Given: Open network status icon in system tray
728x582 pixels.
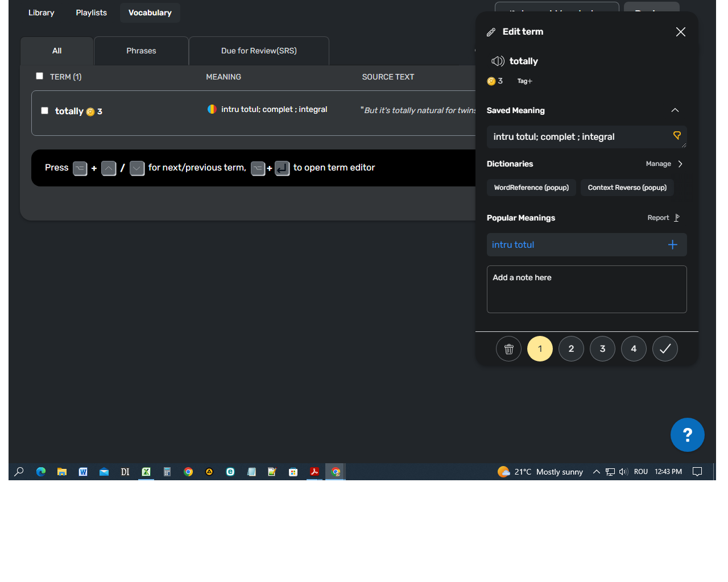Looking at the screenshot, I should click(x=610, y=472).
